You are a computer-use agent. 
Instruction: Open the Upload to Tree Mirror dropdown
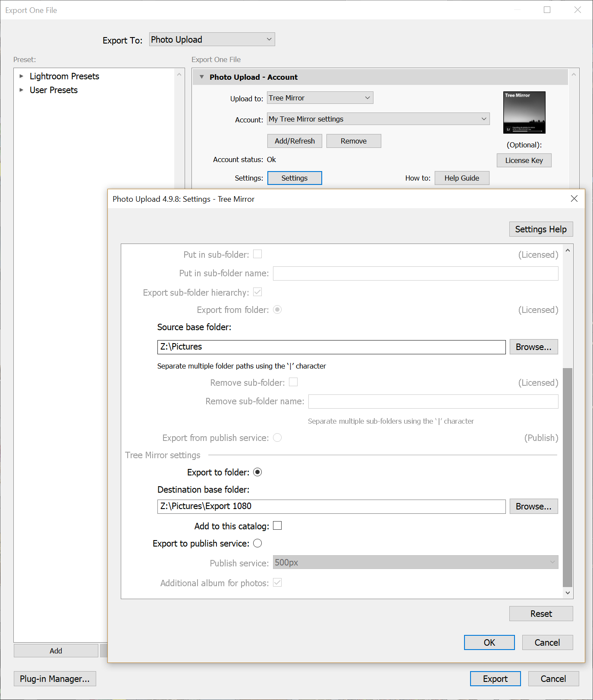click(320, 98)
